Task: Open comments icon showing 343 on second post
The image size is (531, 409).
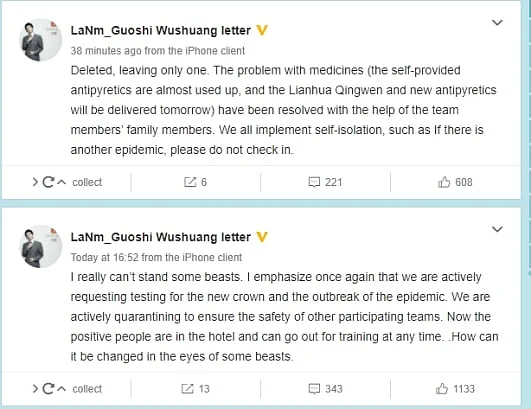Action: [x=314, y=389]
